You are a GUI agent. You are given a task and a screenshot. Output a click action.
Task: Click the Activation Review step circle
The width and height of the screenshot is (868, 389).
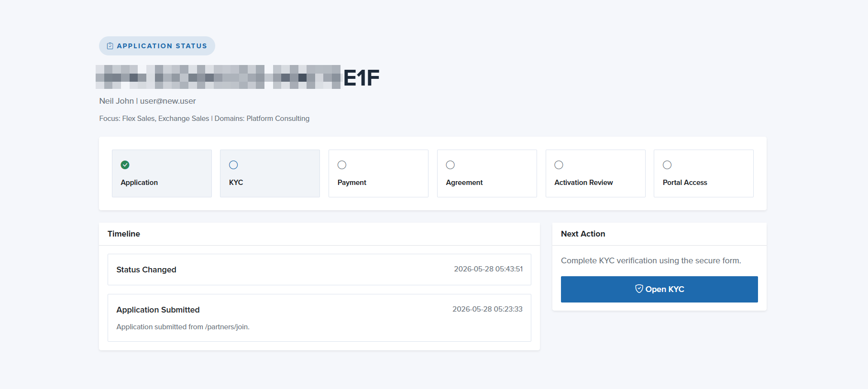[x=559, y=165]
